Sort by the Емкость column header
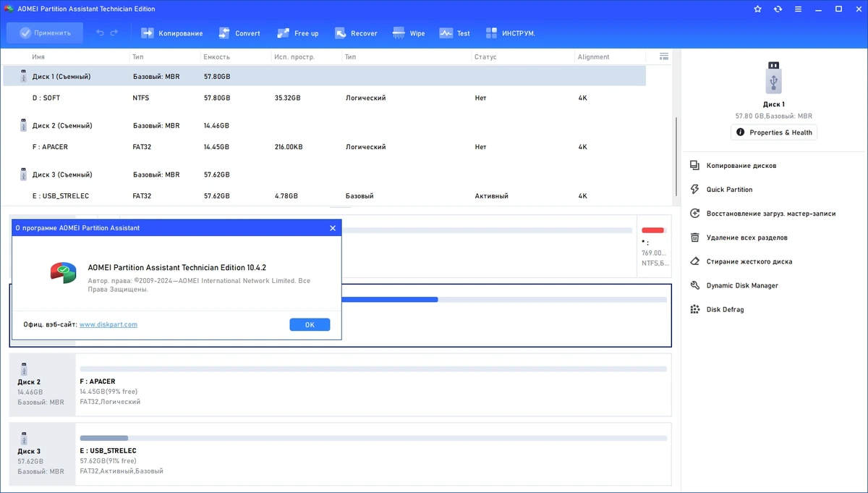 (217, 56)
